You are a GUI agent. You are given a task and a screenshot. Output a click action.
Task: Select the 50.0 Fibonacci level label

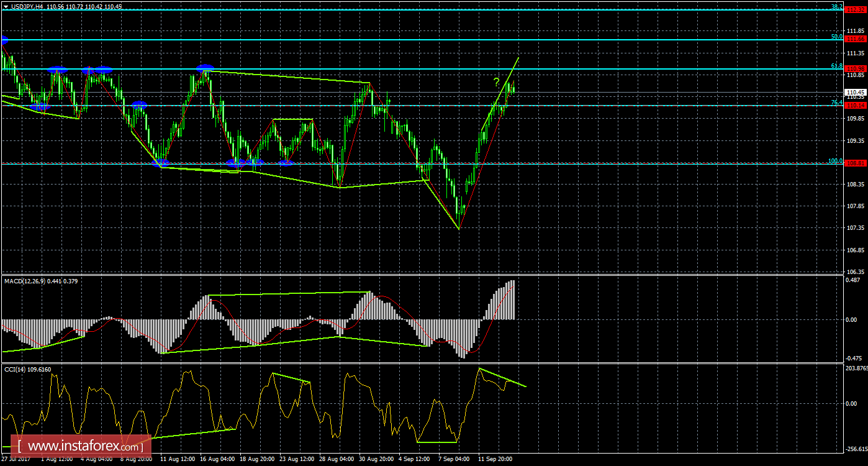pos(836,37)
